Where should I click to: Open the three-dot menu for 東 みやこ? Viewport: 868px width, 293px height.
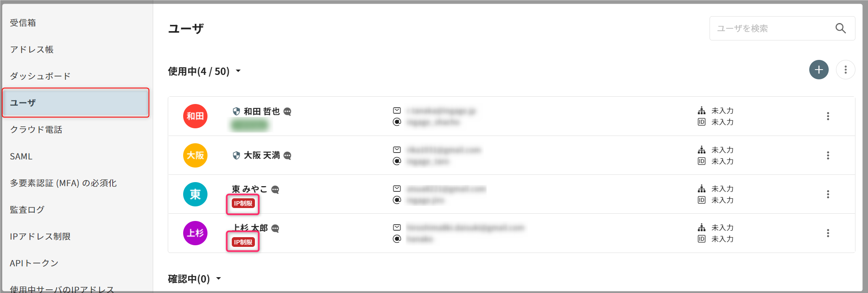[x=828, y=194]
